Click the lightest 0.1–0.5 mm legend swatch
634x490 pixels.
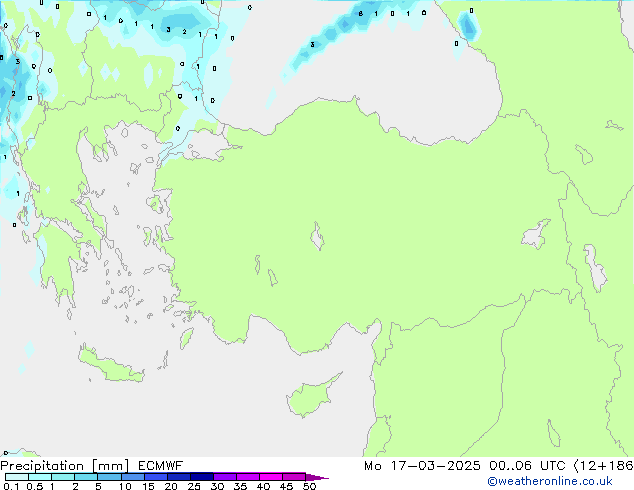pyautogui.click(x=17, y=477)
